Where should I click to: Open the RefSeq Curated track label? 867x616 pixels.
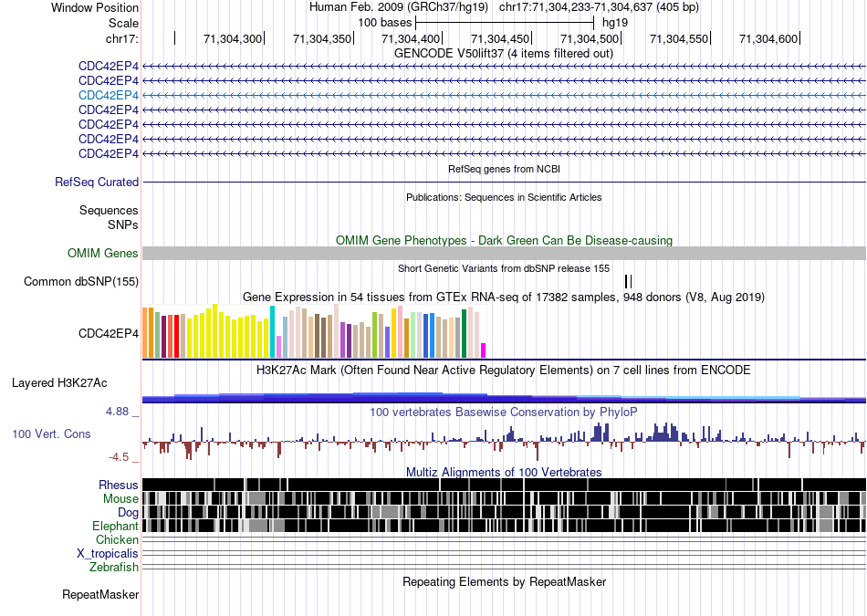pos(97,182)
